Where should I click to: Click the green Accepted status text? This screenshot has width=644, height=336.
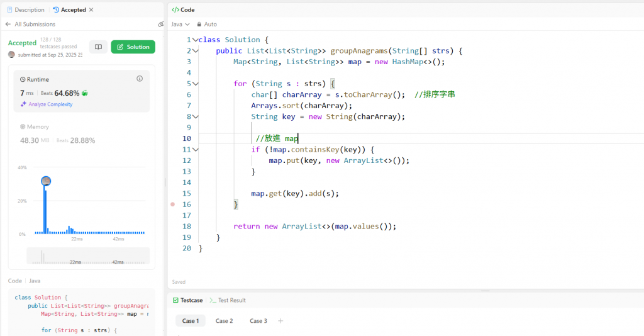[22, 43]
